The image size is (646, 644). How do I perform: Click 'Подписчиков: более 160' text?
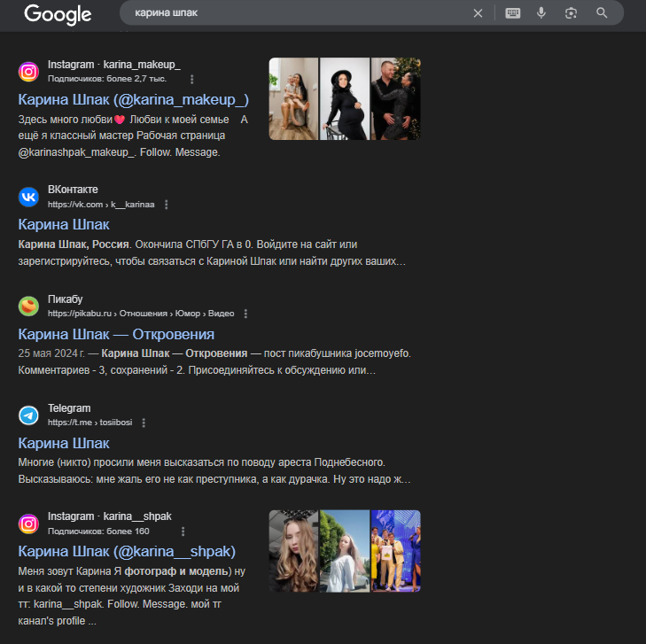click(x=98, y=531)
